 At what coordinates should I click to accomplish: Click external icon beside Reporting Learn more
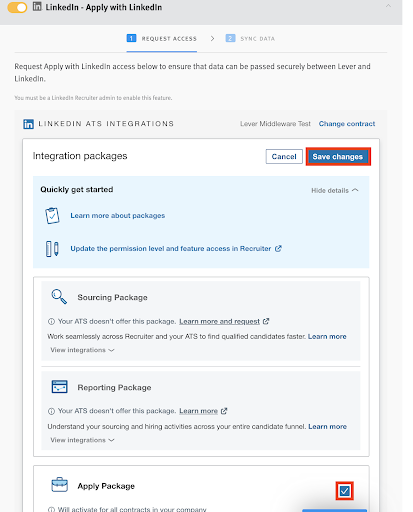(224, 411)
